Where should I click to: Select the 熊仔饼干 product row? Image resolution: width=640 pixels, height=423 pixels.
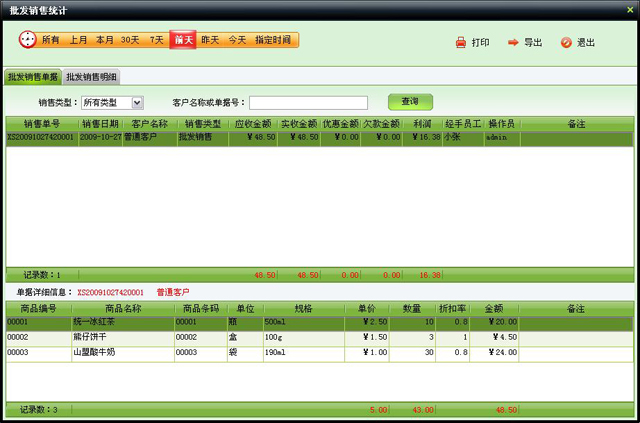(x=102, y=338)
